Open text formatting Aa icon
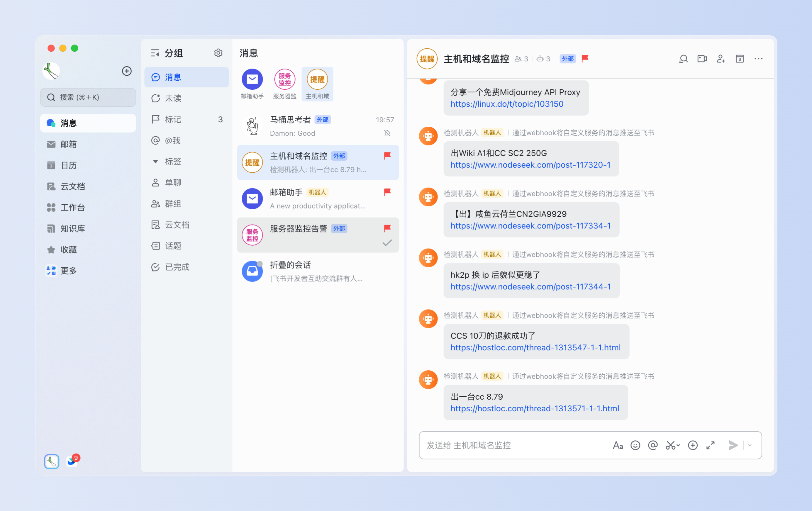 [x=617, y=445]
